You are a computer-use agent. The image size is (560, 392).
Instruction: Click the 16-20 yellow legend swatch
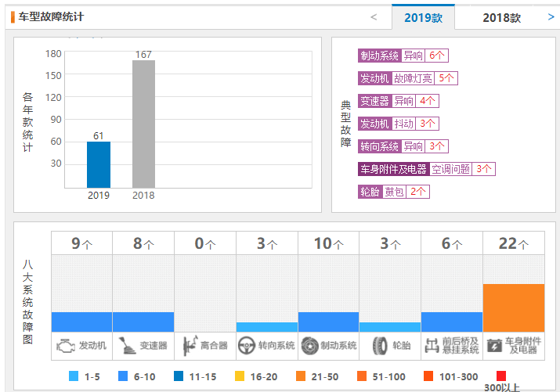click(240, 376)
